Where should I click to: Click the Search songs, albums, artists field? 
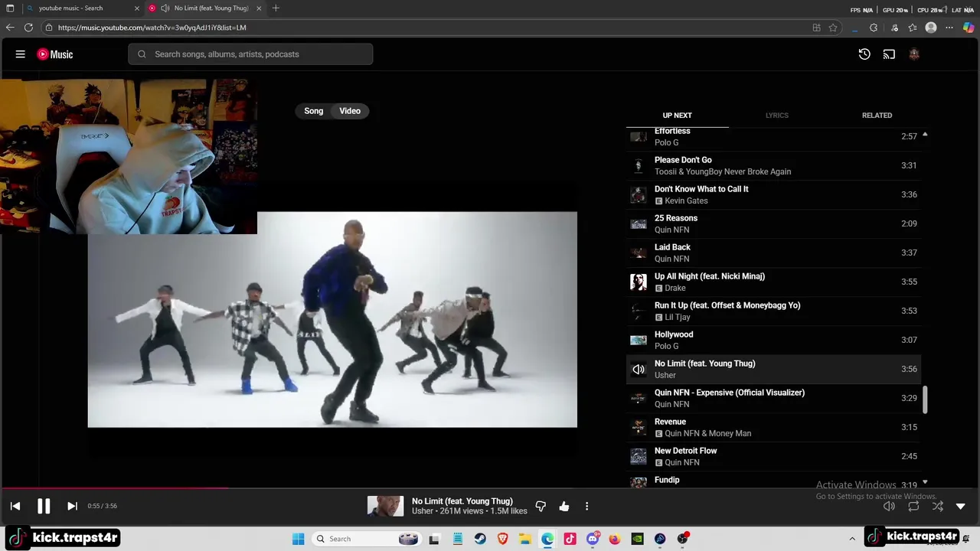click(x=250, y=54)
